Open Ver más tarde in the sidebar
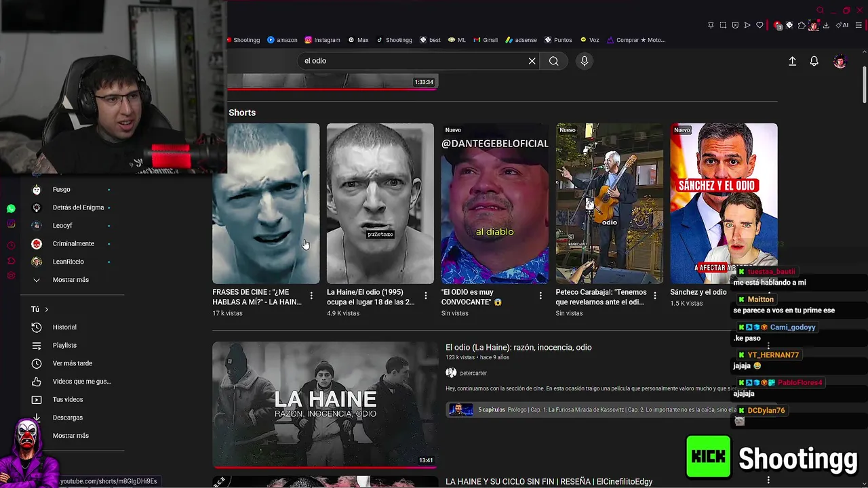868x488 pixels. [x=73, y=363]
